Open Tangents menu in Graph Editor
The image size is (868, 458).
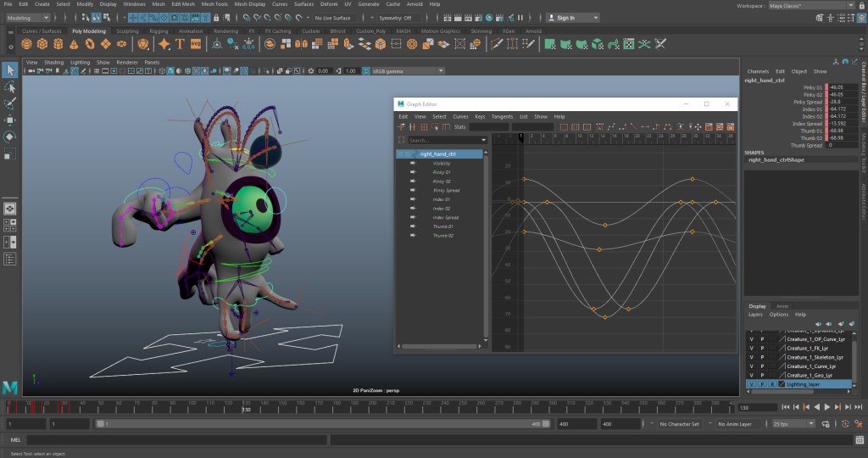point(502,116)
